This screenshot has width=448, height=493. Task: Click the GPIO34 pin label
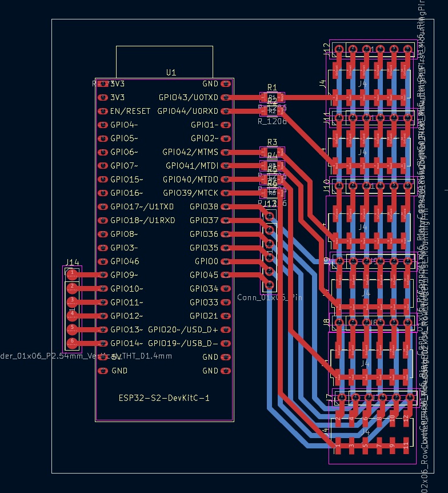coord(204,289)
